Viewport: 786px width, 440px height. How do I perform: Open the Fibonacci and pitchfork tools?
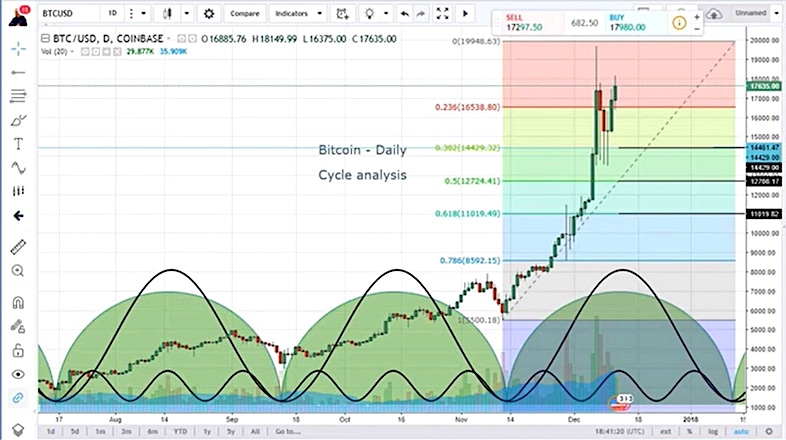click(x=18, y=96)
